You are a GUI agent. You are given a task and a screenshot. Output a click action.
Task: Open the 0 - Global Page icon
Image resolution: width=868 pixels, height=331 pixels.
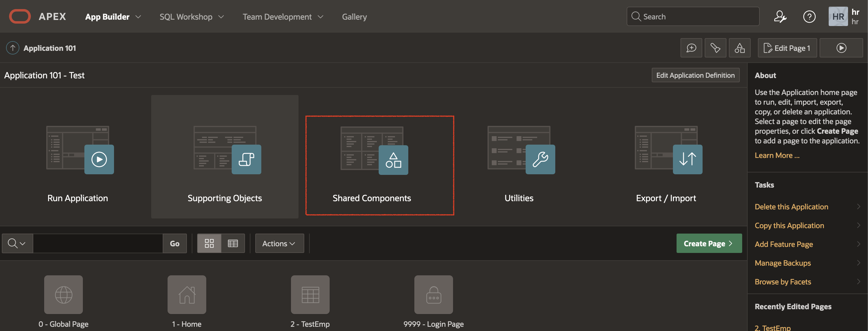tap(63, 294)
